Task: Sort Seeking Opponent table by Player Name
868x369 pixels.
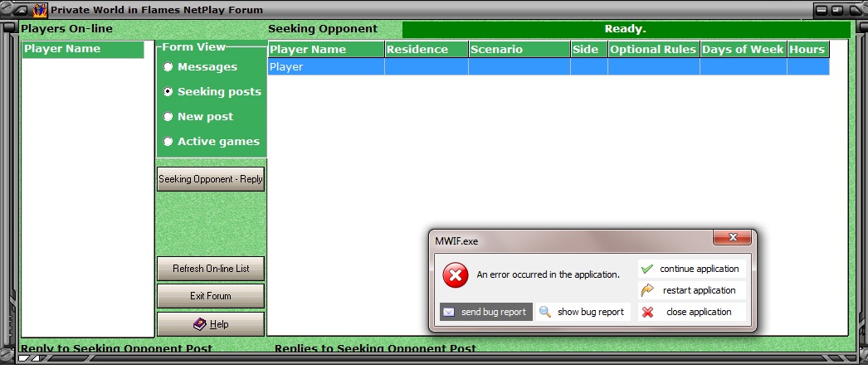Action: (326, 49)
